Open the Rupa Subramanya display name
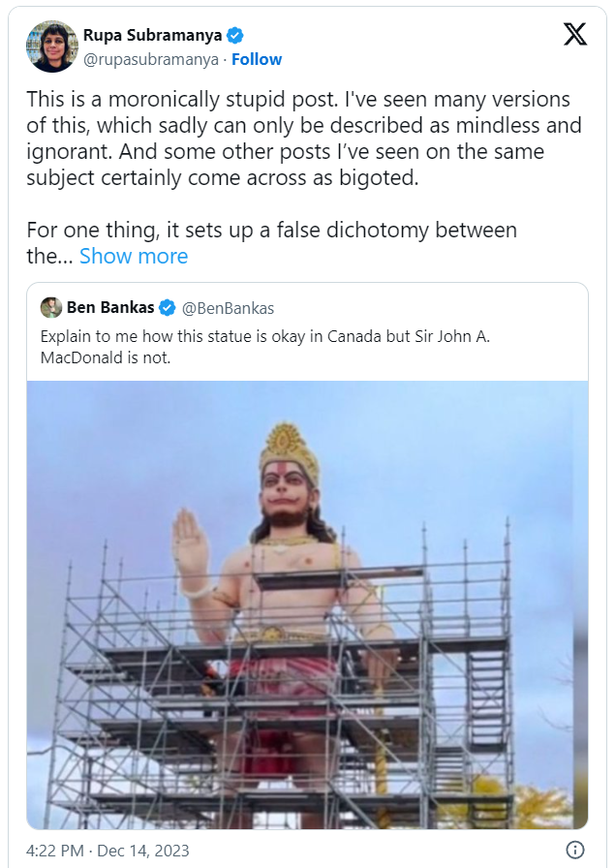The image size is (615, 868). click(x=153, y=36)
